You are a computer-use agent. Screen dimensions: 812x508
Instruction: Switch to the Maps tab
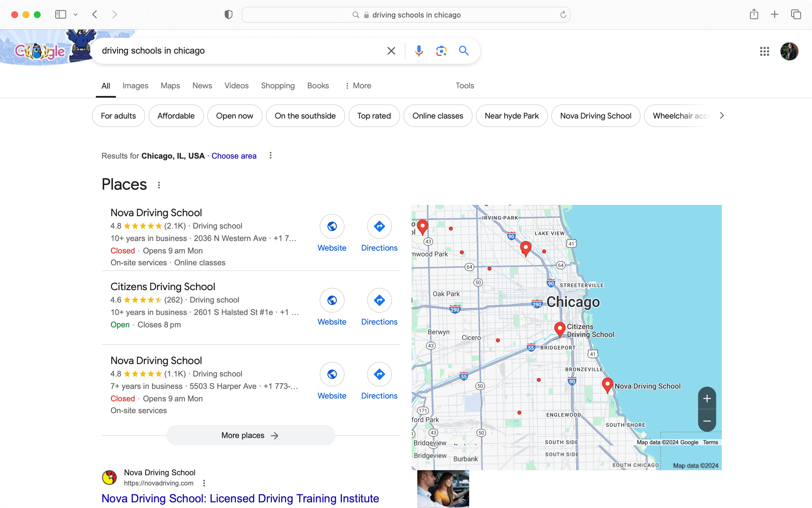[170, 86]
